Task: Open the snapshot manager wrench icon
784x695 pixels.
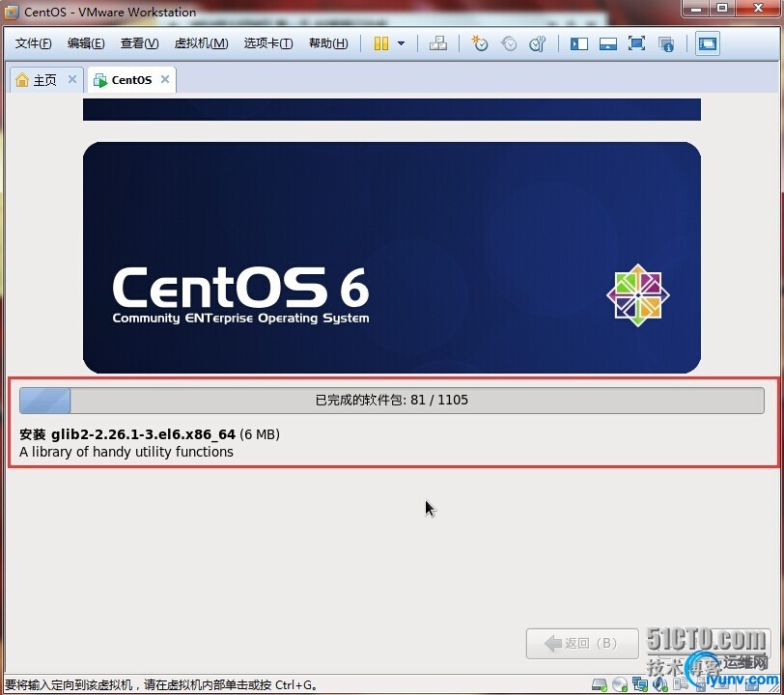Action: click(x=538, y=43)
